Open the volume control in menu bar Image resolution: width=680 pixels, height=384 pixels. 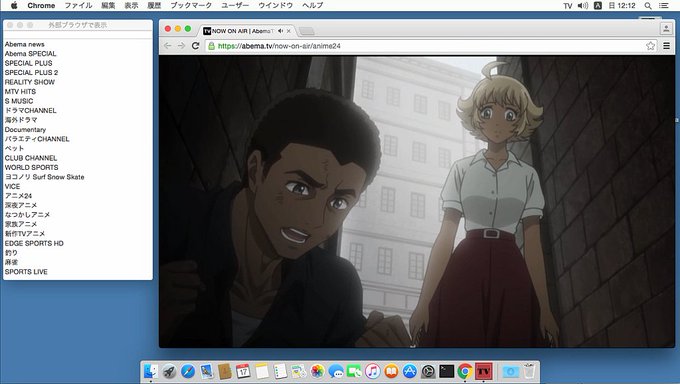[x=583, y=6]
